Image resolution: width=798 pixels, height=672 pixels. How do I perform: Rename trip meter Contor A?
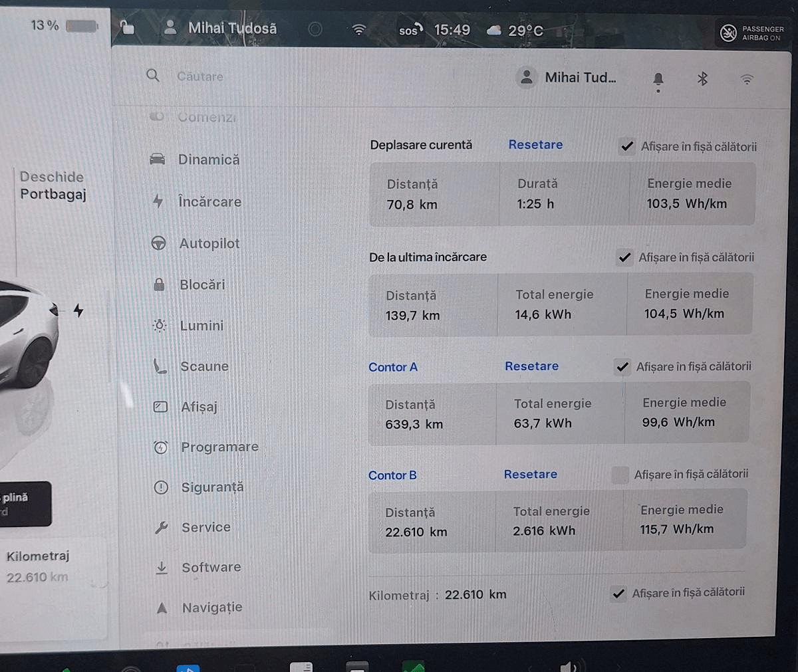tap(393, 367)
